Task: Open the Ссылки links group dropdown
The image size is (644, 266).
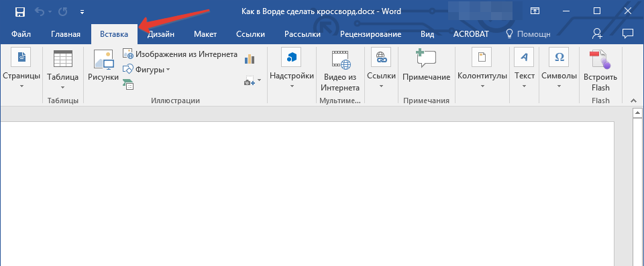Action: [x=381, y=68]
